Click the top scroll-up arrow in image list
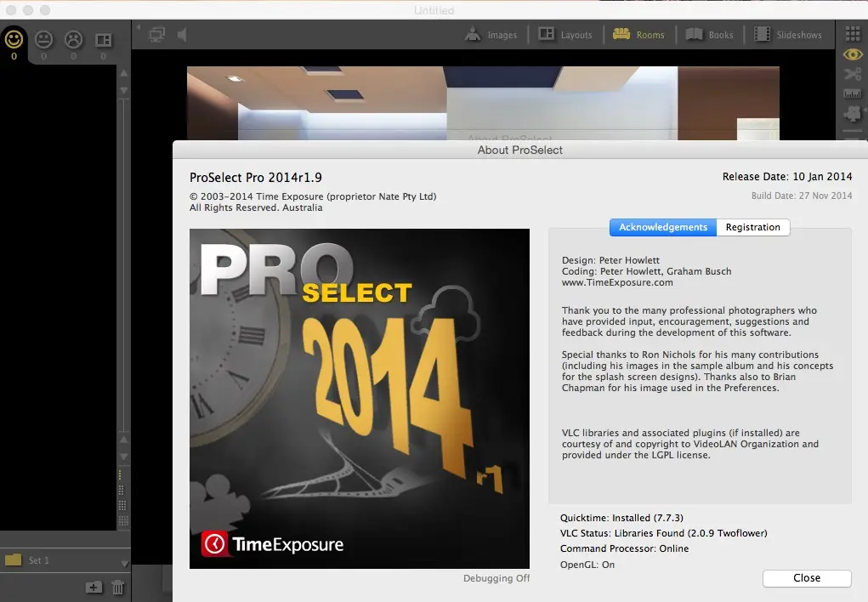Image resolution: width=868 pixels, height=602 pixels. 124,73
